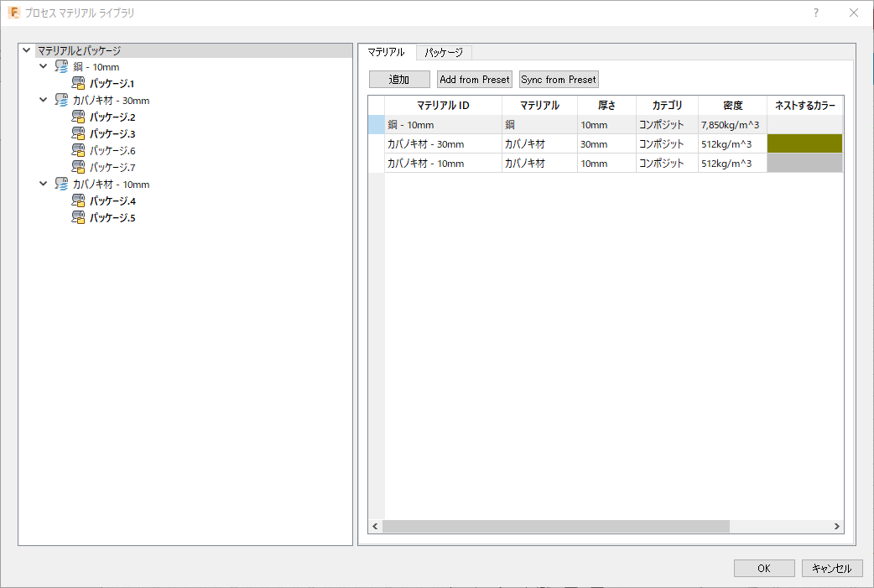This screenshot has height=588, width=874.
Task: Select パッケージ.4 in the tree
Action: click(x=112, y=200)
